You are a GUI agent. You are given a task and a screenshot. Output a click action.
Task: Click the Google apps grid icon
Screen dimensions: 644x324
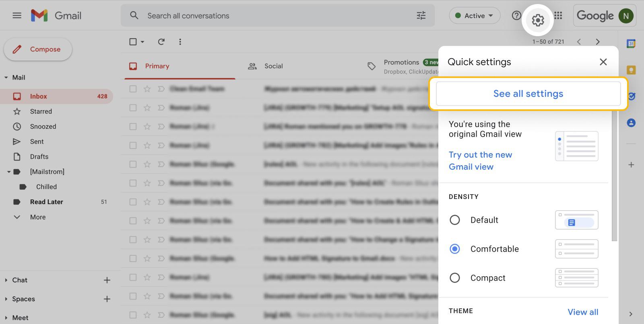pos(558,16)
